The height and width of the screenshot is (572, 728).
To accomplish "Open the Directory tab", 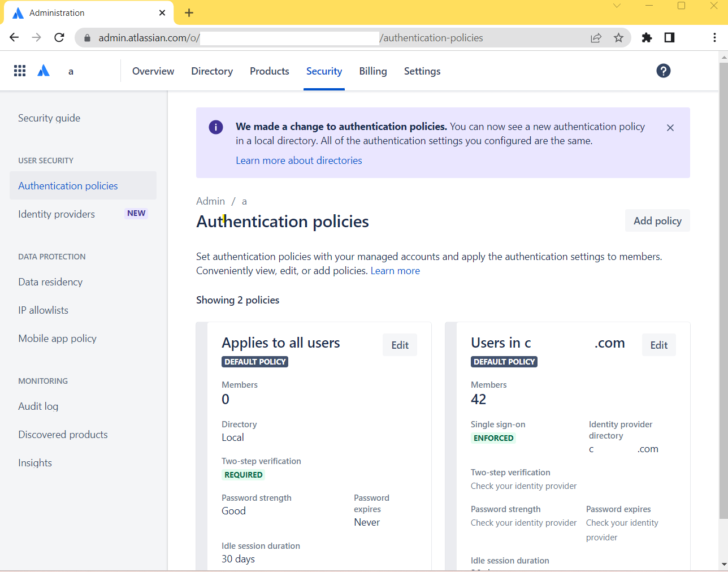I will pyautogui.click(x=212, y=71).
